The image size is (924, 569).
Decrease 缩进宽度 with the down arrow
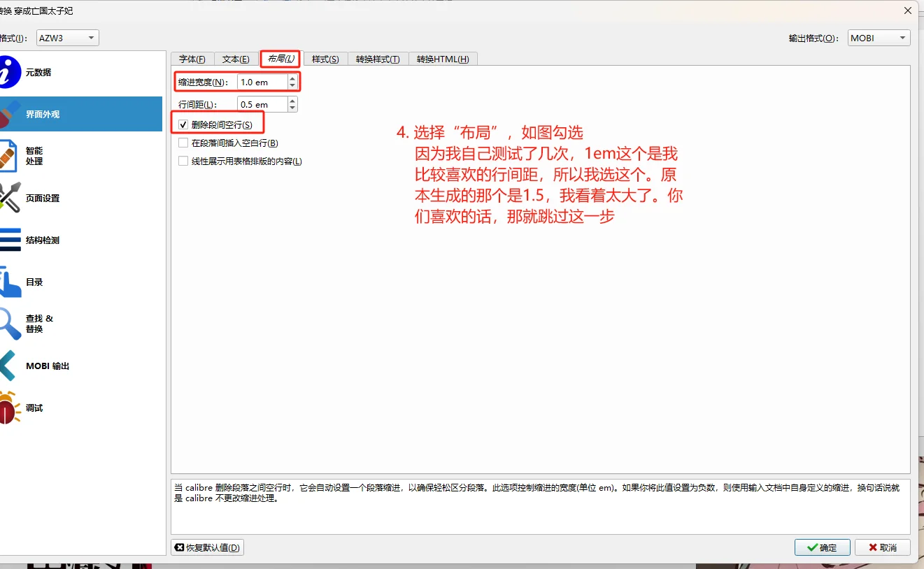pyautogui.click(x=292, y=85)
